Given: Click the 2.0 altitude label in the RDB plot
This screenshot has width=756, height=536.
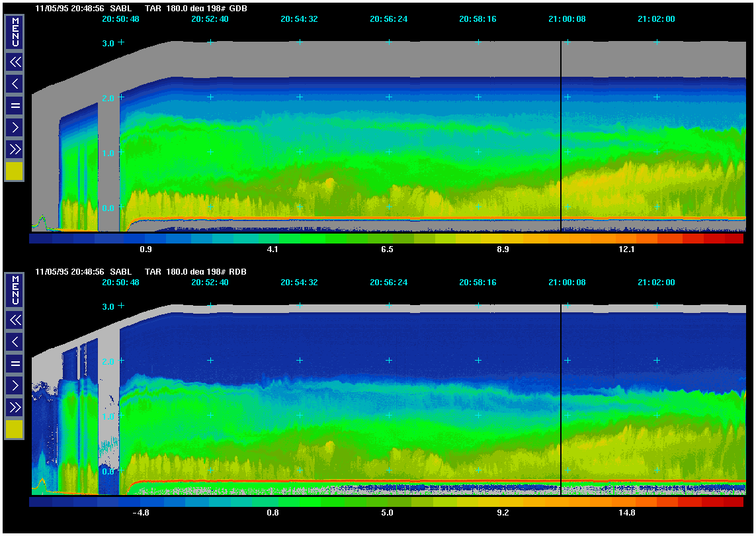Looking at the screenshot, I should (x=108, y=361).
